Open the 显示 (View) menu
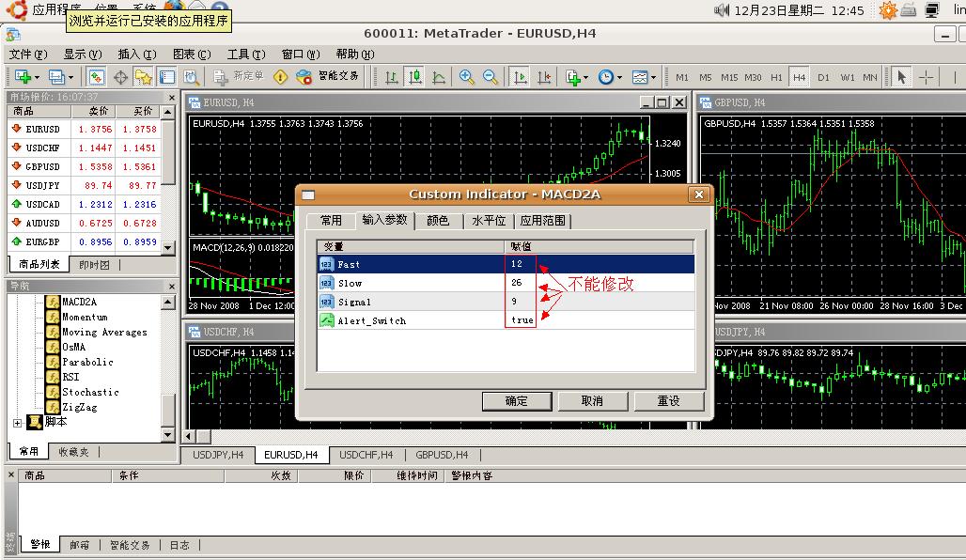Screen dimensions: 966x560 pos(83,54)
